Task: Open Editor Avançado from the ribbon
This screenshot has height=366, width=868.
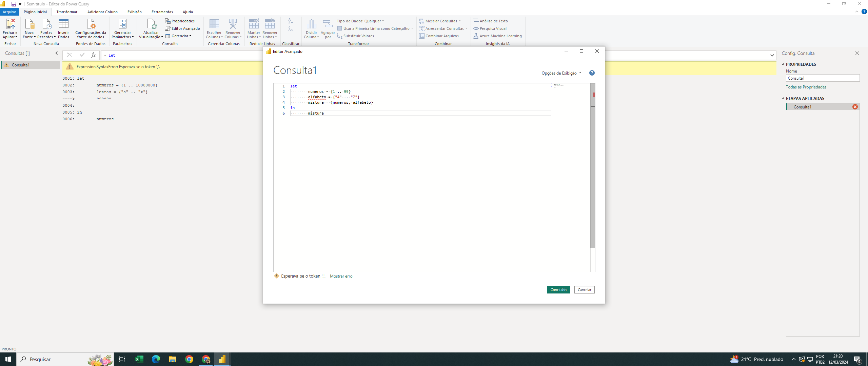Action: pos(183,28)
